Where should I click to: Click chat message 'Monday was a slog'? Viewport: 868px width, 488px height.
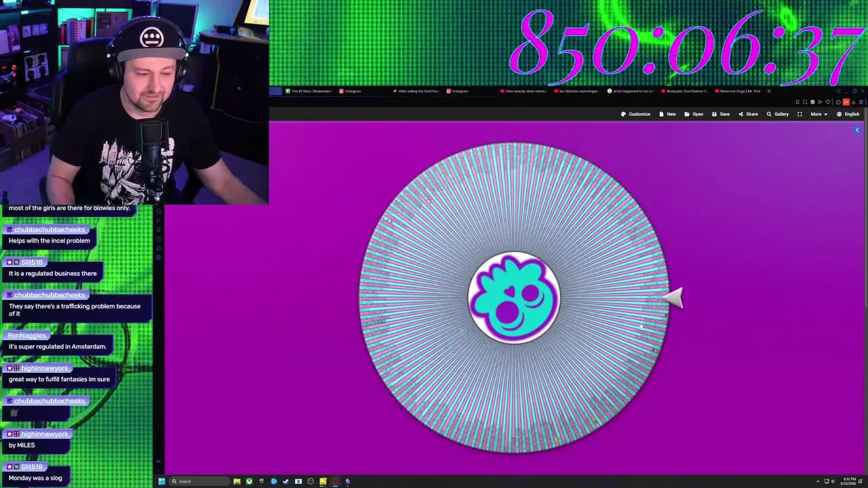(x=35, y=478)
